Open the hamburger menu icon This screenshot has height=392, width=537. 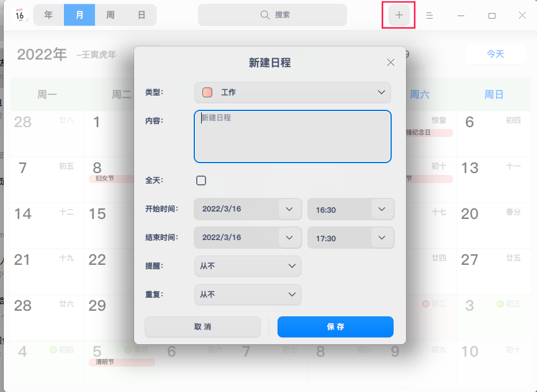[430, 16]
